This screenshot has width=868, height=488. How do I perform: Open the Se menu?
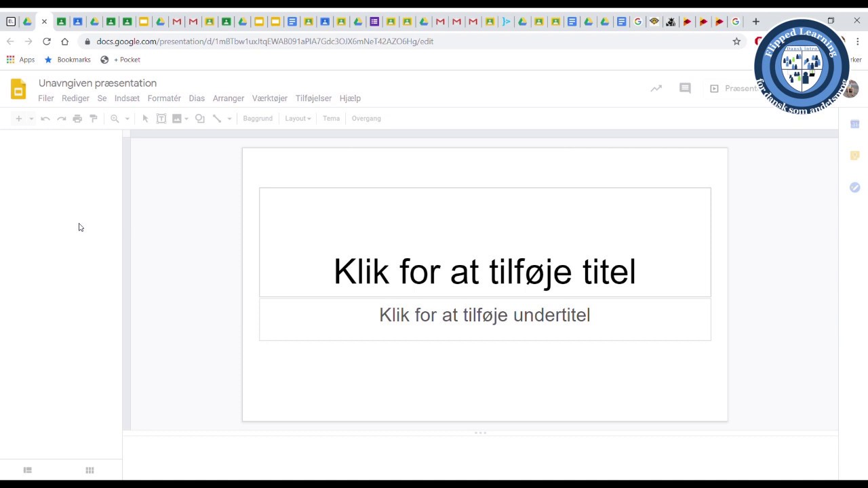(x=102, y=98)
